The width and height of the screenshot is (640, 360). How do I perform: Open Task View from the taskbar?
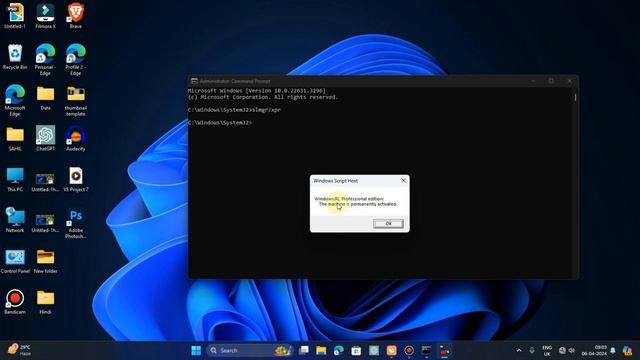[x=304, y=350]
